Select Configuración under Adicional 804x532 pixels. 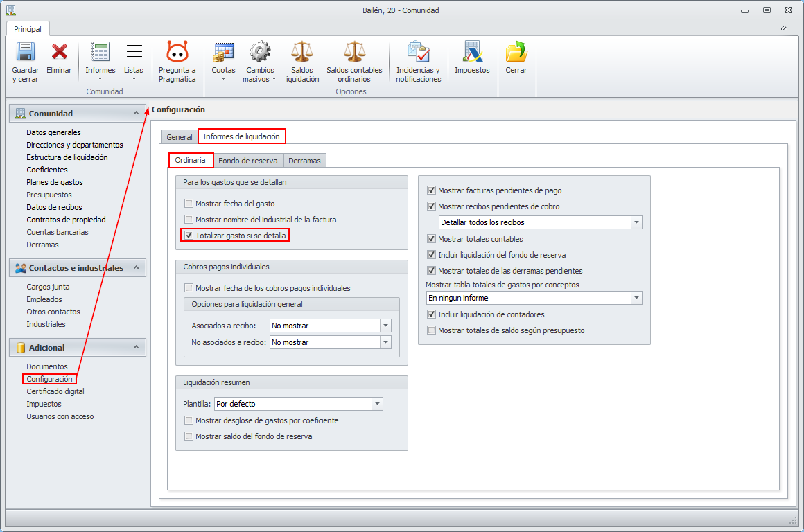50,380
